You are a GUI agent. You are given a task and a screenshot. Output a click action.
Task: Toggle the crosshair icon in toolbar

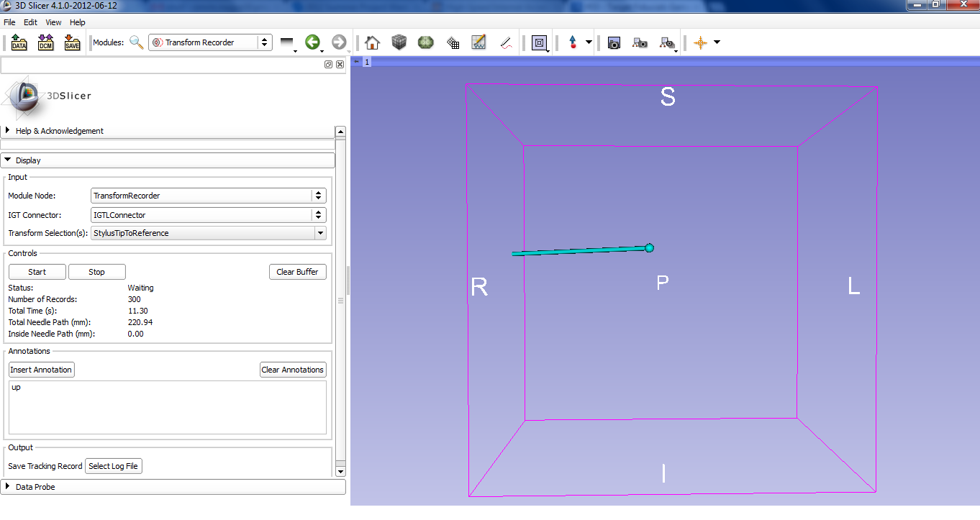pos(700,42)
